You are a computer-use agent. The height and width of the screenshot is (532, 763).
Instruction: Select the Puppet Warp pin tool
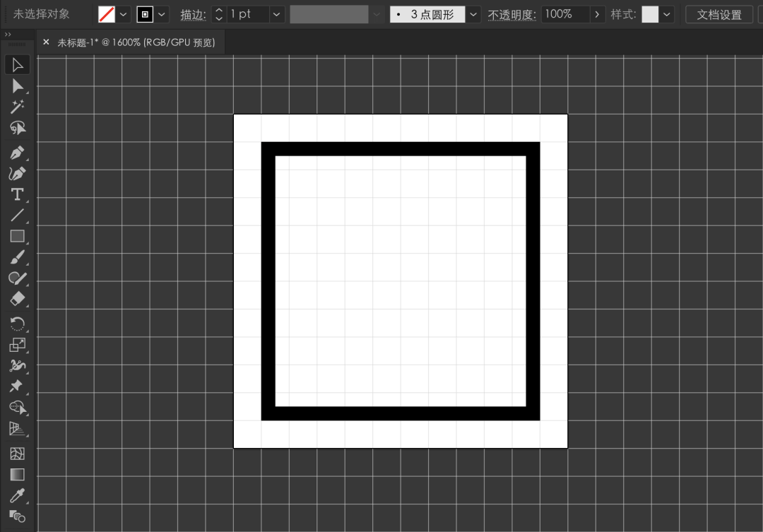coord(18,386)
